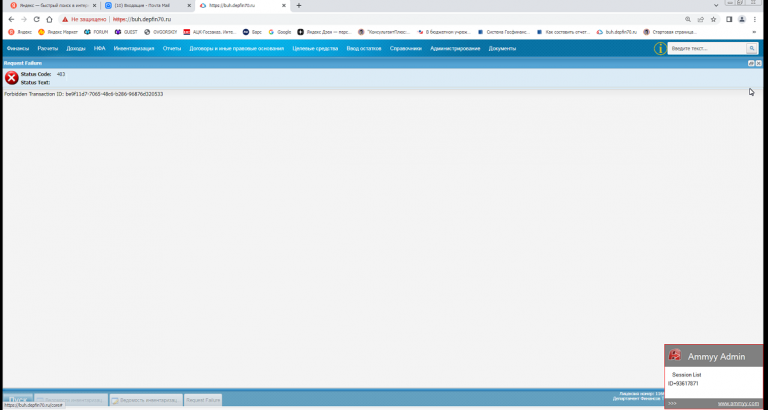Bookmark this page with the star icon

714,19
